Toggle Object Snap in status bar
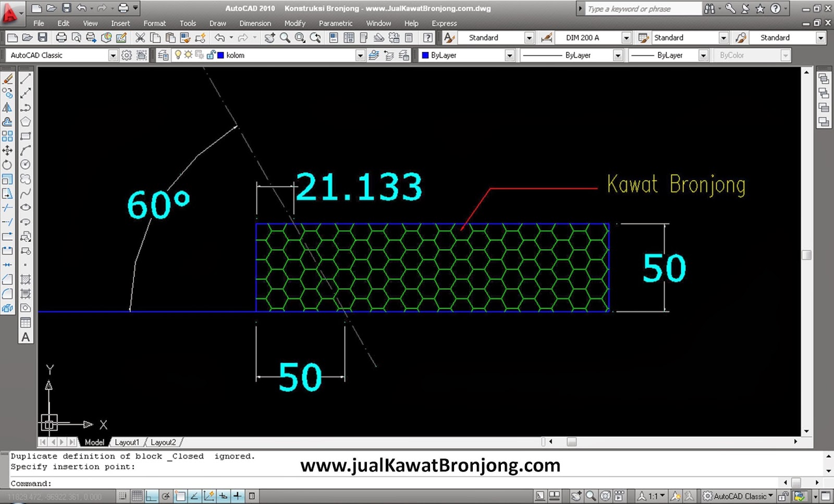 click(x=180, y=496)
